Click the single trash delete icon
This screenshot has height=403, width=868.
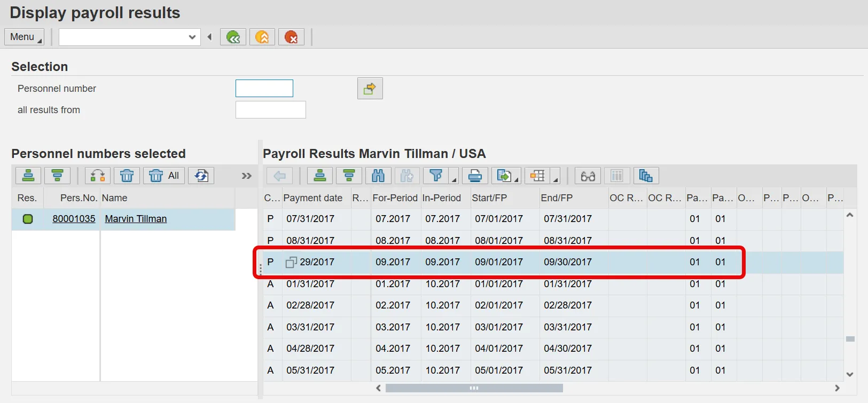(x=127, y=176)
